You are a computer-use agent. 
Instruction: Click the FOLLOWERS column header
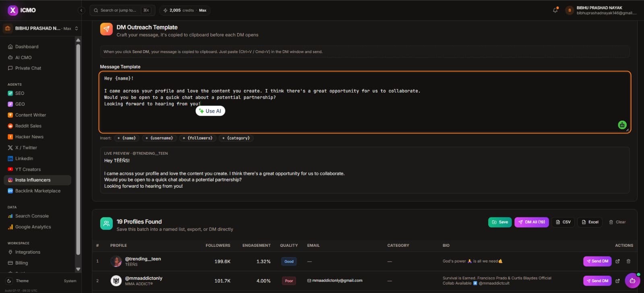click(218, 246)
